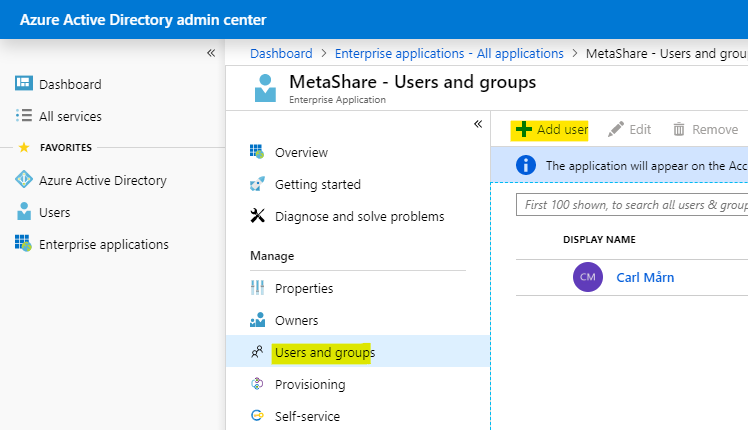Click the Remove toolbar button
Viewport: 748px width, 430px height.
click(x=706, y=129)
